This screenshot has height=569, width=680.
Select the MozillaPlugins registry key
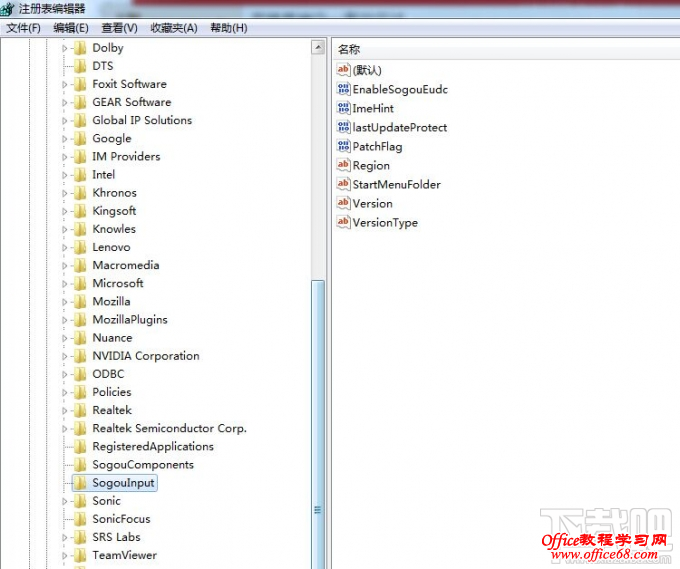130,320
